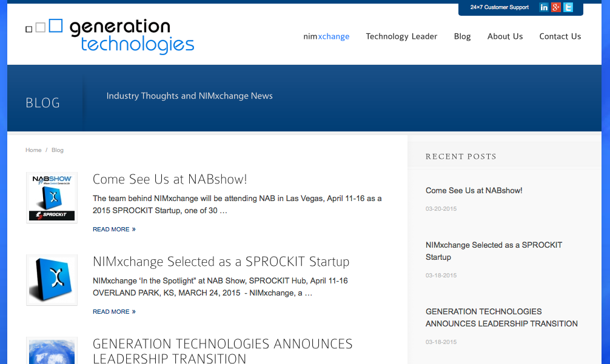Open the Technology Leader menu item
Screen dimensions: 610x364
pos(401,36)
